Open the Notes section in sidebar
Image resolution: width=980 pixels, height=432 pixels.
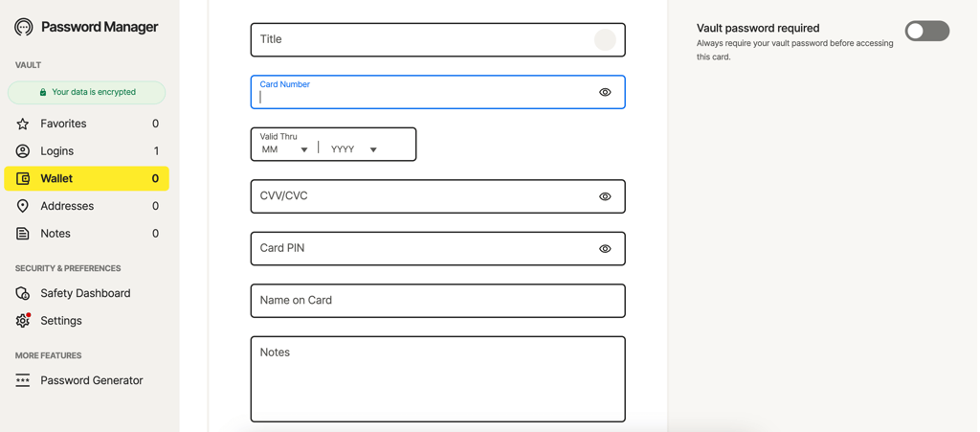[86, 234]
